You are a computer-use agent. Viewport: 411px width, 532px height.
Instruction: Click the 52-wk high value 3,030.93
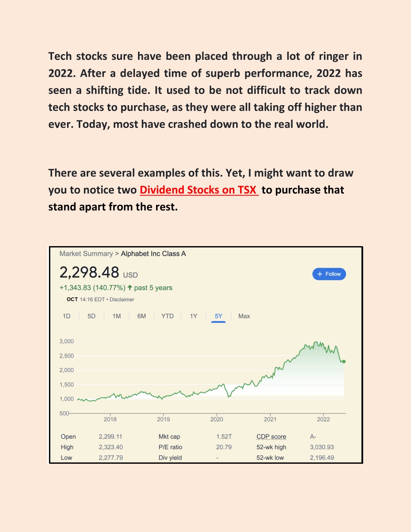point(322,447)
